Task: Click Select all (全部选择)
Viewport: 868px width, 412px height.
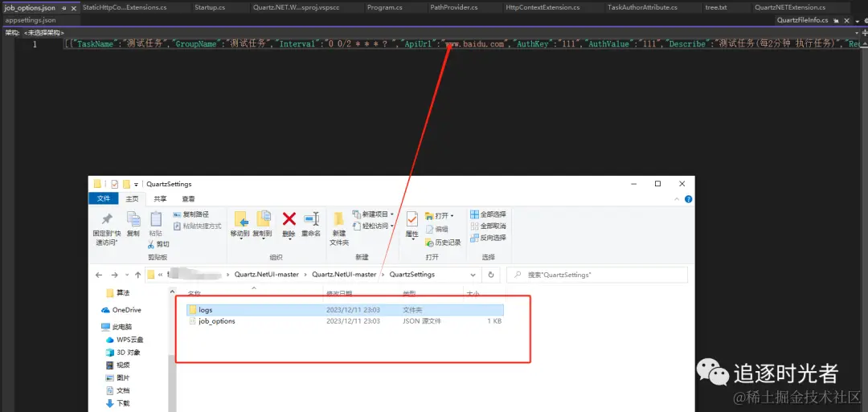Action: pos(488,214)
